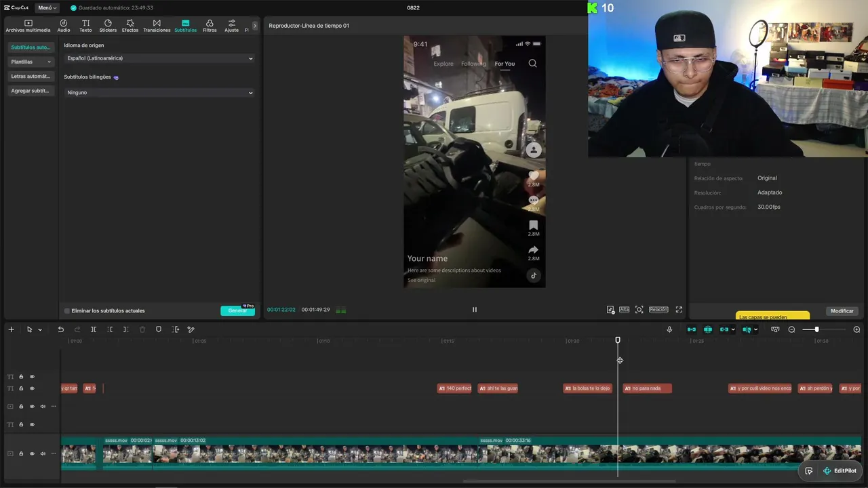This screenshot has width=868, height=488.
Task: Click the playhead marker on timeline ruler
Action: coord(618,340)
